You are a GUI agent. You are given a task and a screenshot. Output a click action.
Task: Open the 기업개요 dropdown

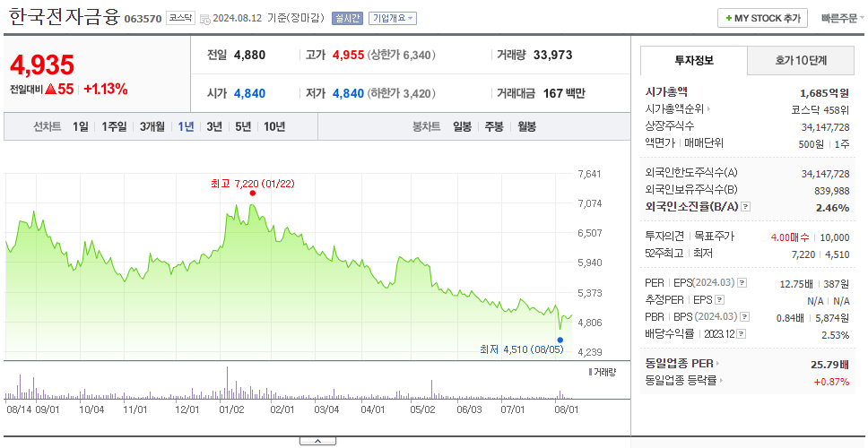click(393, 18)
